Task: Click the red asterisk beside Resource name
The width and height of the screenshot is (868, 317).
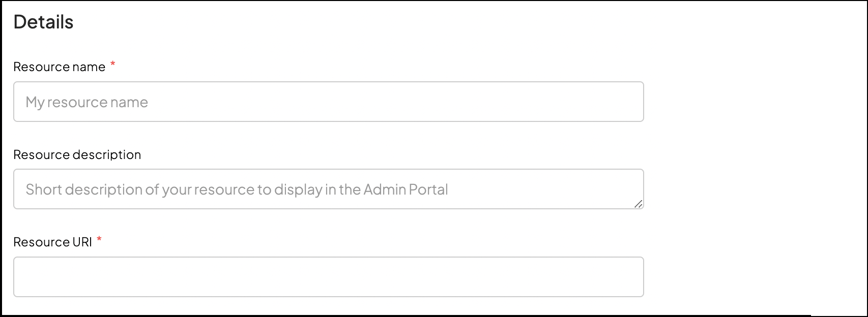Action: pyautogui.click(x=113, y=64)
